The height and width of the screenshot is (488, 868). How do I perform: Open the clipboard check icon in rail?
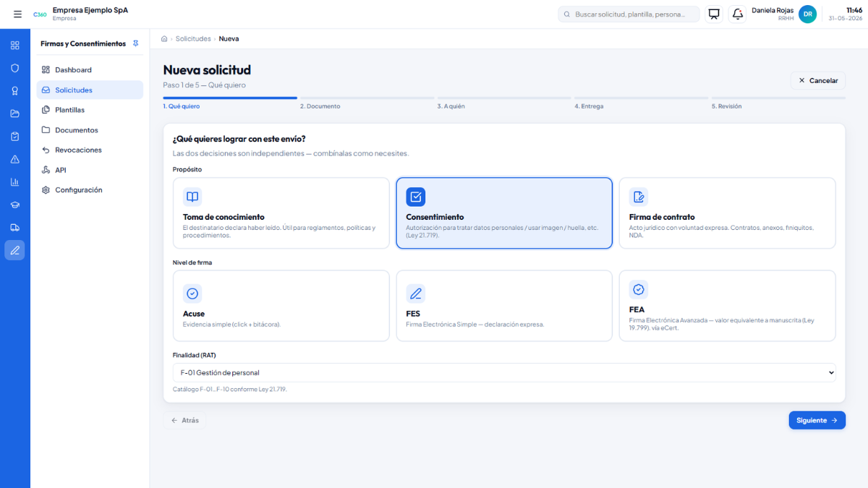click(x=14, y=136)
